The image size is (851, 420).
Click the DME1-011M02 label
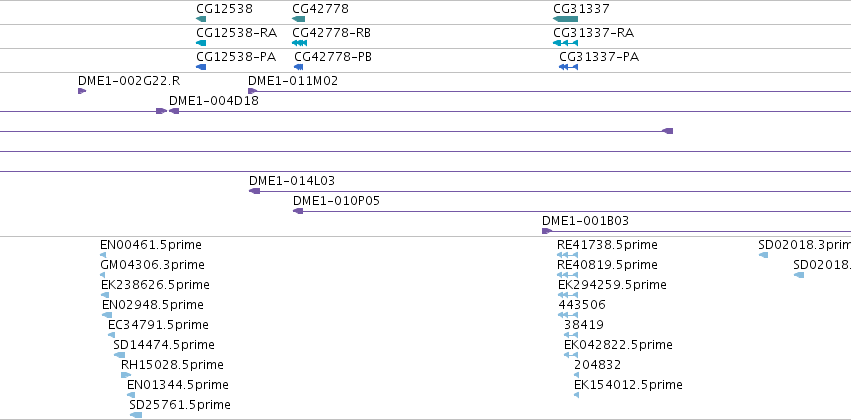point(293,81)
